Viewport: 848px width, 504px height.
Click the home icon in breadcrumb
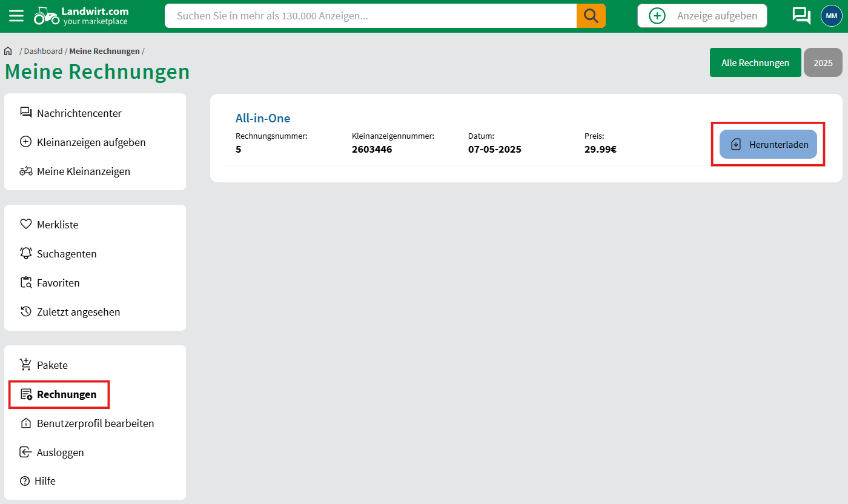(8, 51)
